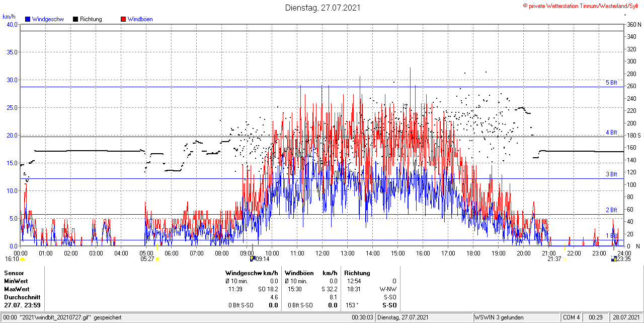Click the saved file windbft_20210727.gif status message
The image size is (644, 323).
[62, 317]
